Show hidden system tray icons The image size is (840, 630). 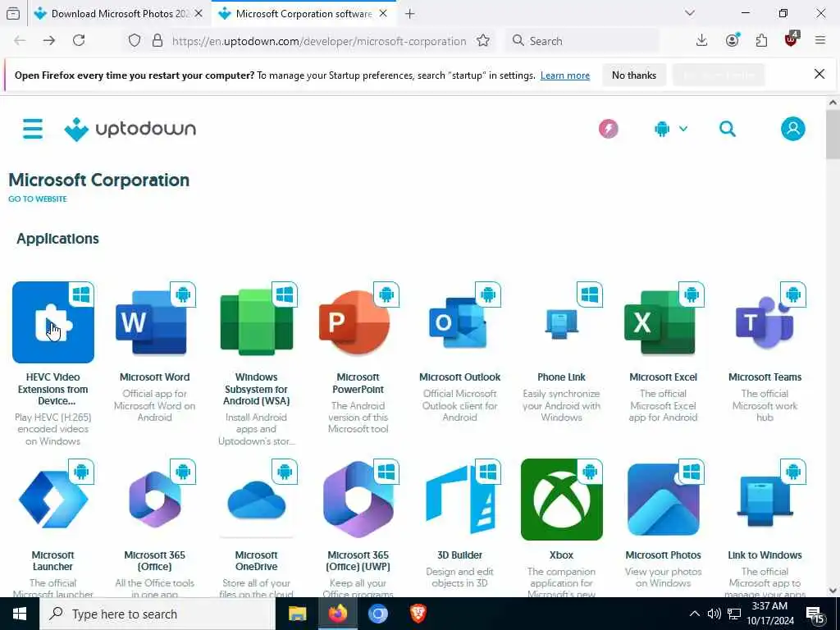694,614
